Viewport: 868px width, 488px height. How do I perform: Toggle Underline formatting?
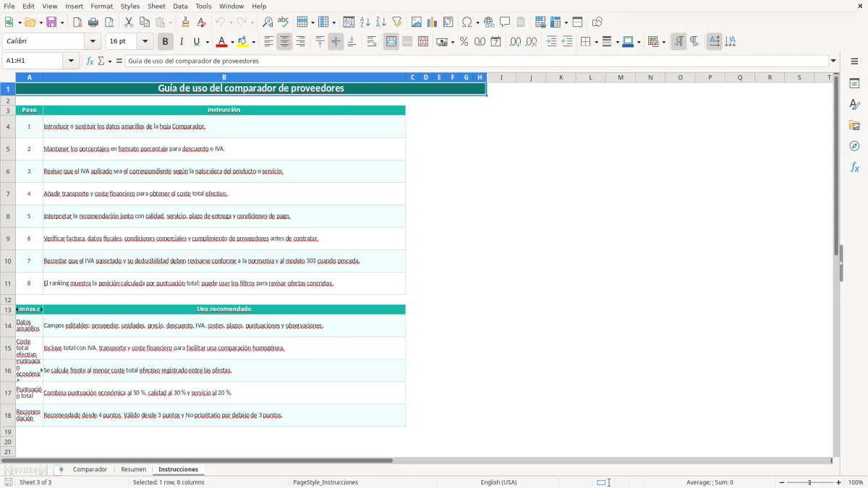(197, 42)
